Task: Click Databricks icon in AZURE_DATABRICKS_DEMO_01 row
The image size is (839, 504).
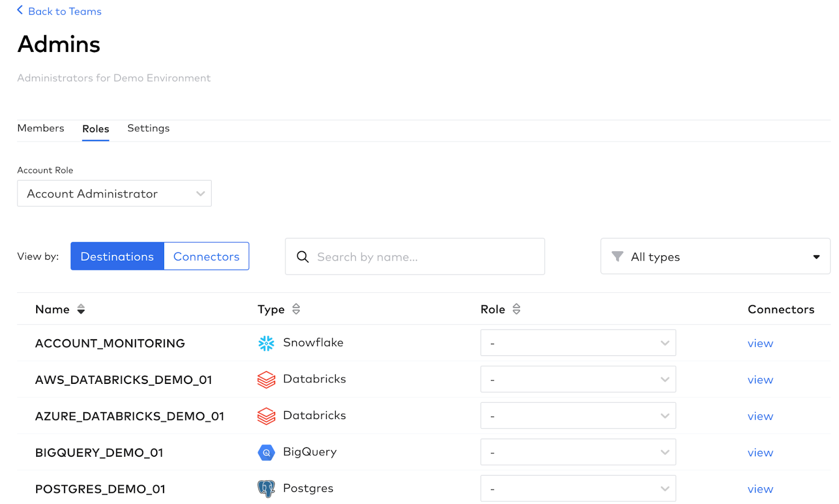Action: (x=266, y=416)
